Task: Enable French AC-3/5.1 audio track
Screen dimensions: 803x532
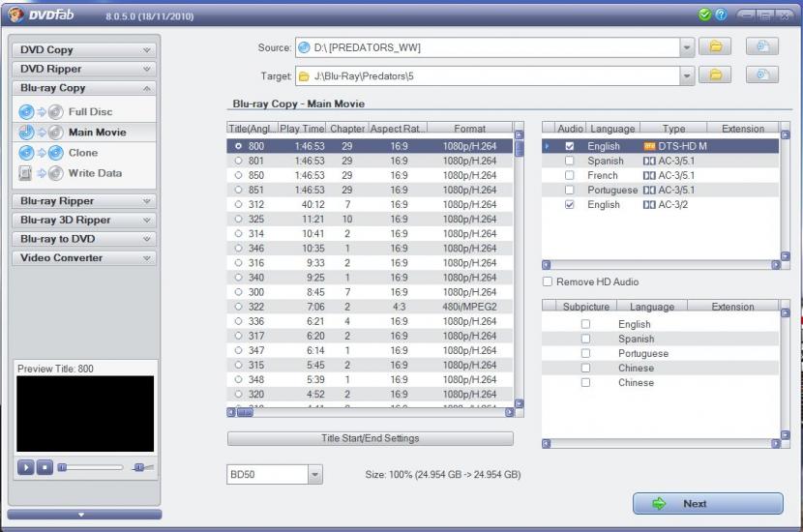Action: click(570, 175)
